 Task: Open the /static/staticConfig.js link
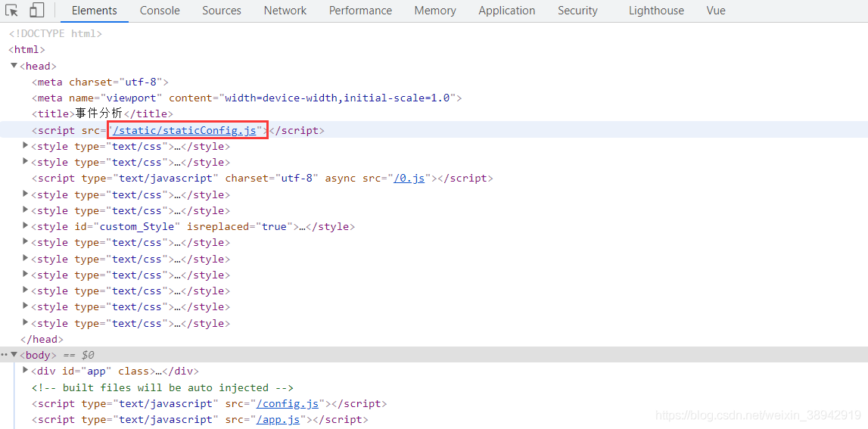pos(187,130)
